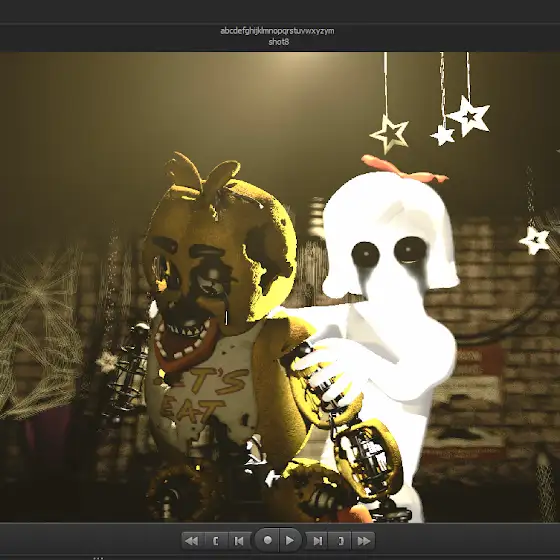This screenshot has width=560, height=560.
Task: Click the 'shot8' shot name label
Action: (279, 42)
